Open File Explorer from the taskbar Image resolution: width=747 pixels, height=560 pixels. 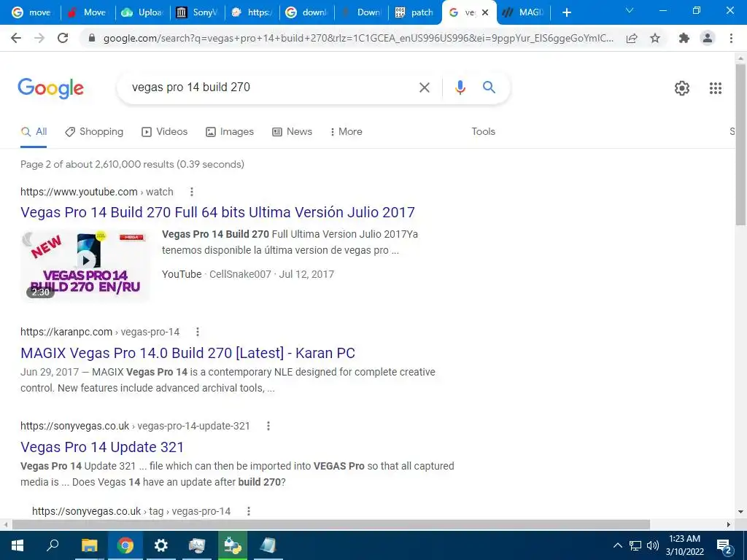[x=89, y=545]
